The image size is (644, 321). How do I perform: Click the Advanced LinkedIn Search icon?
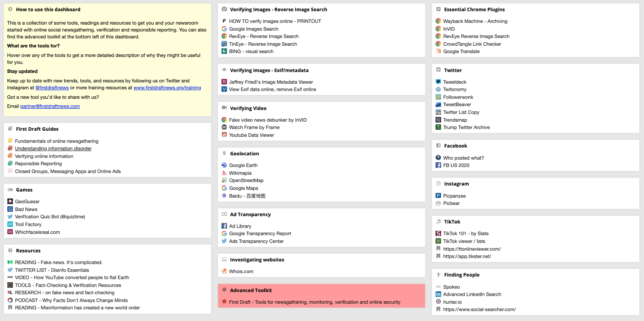pyautogui.click(x=438, y=294)
